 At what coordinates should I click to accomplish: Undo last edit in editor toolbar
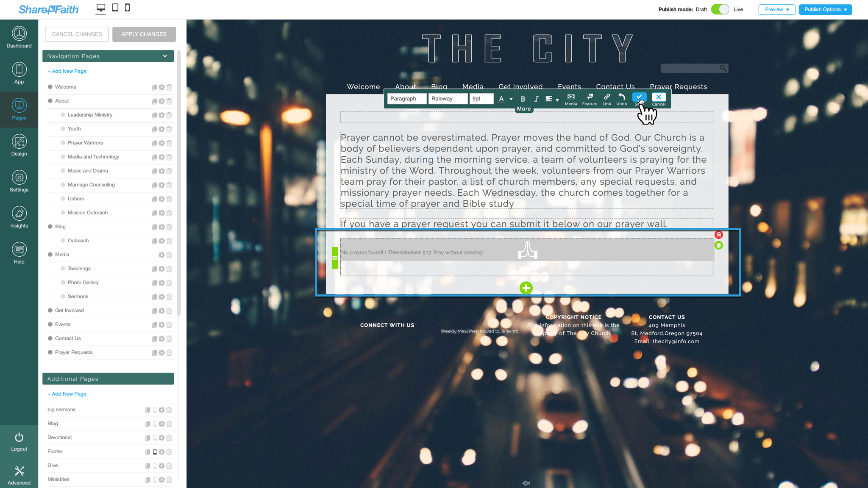point(621,100)
